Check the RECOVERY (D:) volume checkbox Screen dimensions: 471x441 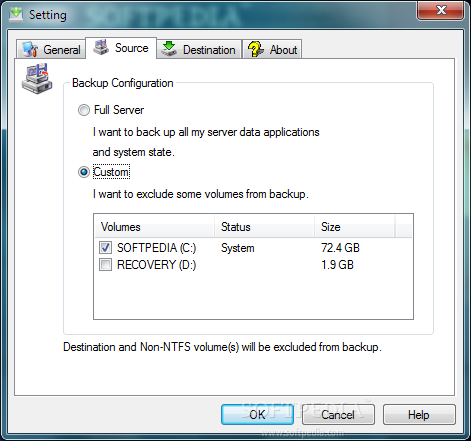(x=105, y=265)
